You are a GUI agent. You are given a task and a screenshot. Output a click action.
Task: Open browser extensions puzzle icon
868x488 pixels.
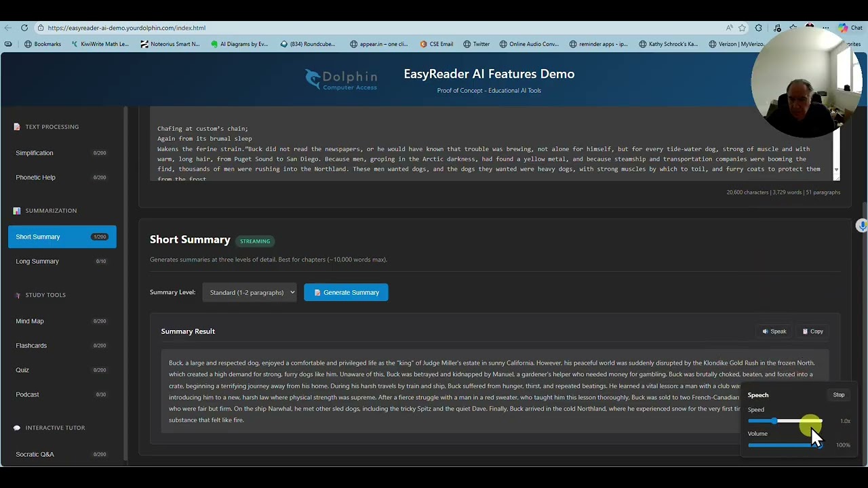click(x=758, y=28)
